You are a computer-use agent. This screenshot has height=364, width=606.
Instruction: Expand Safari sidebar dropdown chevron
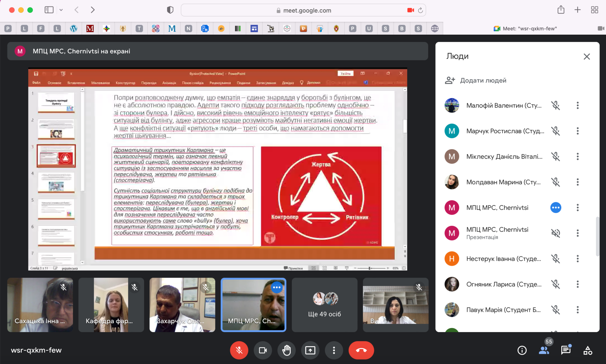coord(61,10)
